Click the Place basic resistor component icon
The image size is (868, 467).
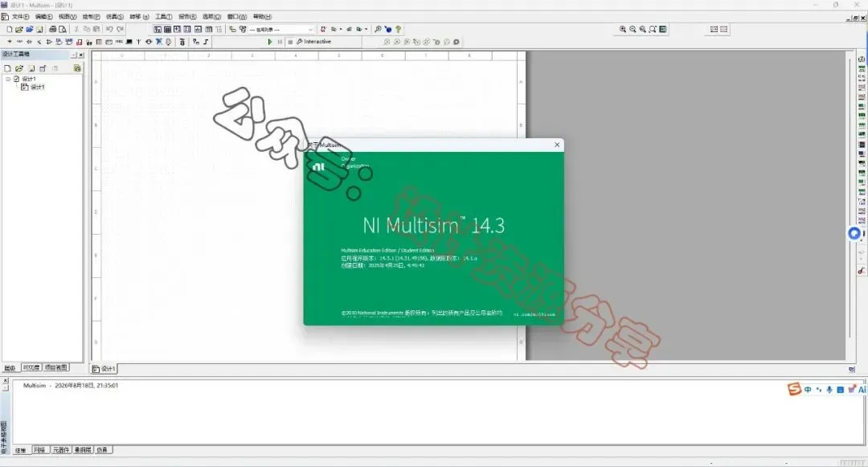pyautogui.click(x=19, y=42)
